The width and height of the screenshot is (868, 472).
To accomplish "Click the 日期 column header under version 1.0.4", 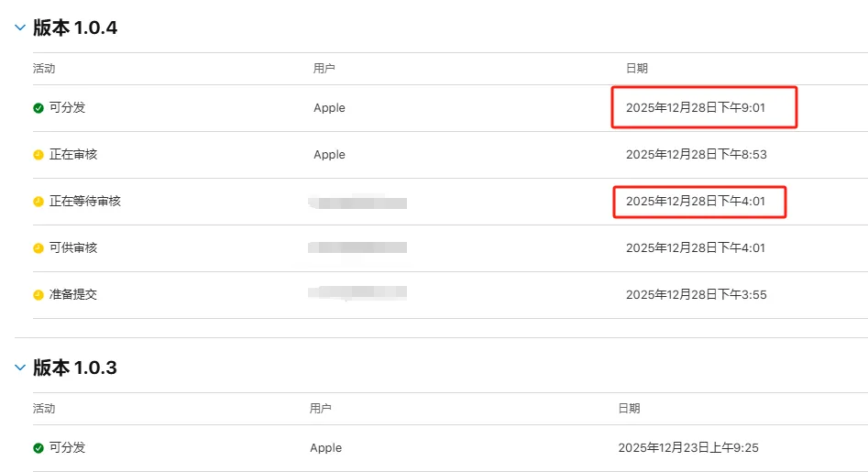I will click(637, 69).
